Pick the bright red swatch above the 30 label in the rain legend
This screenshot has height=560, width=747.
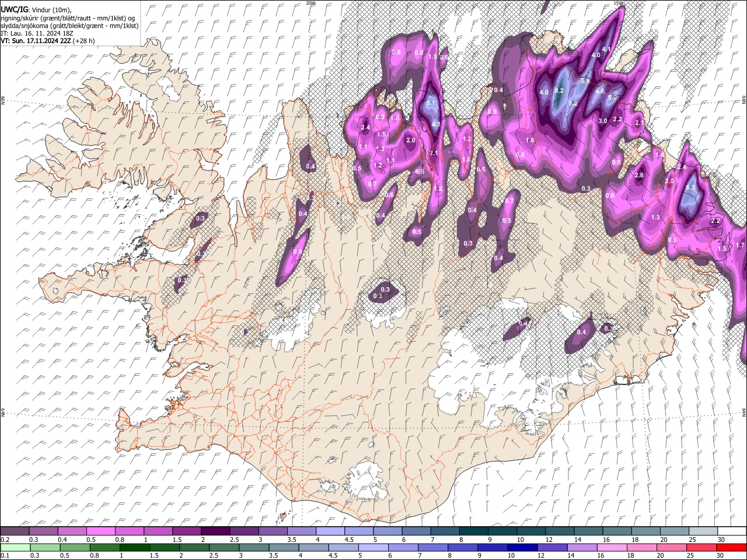coord(732,547)
